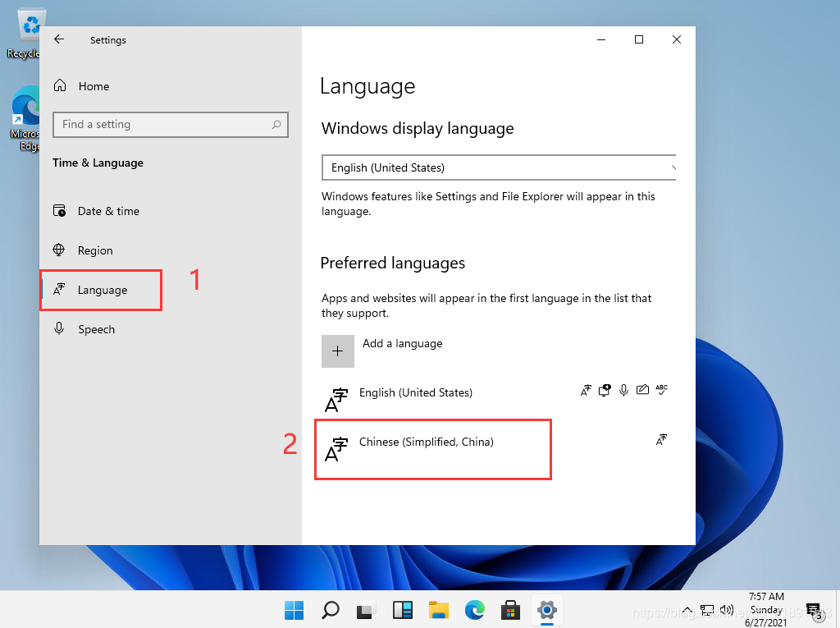Click the Home house icon
This screenshot has width=840, height=628.
(59, 86)
